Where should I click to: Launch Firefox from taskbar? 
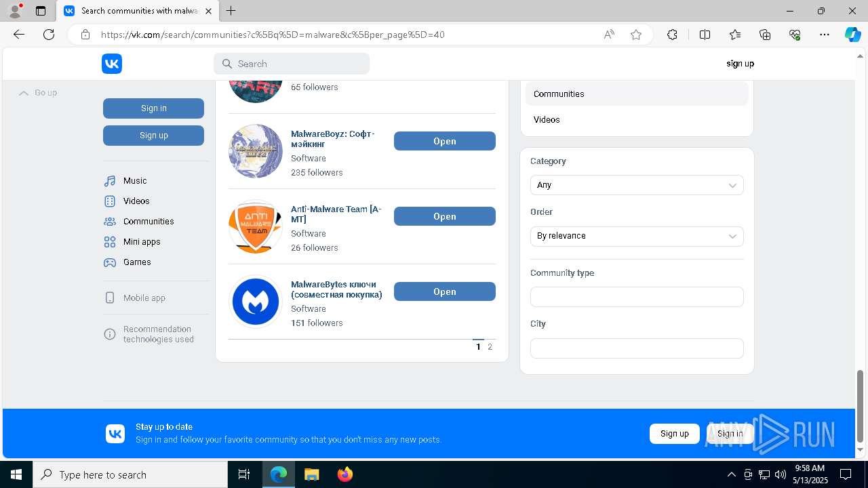click(344, 474)
